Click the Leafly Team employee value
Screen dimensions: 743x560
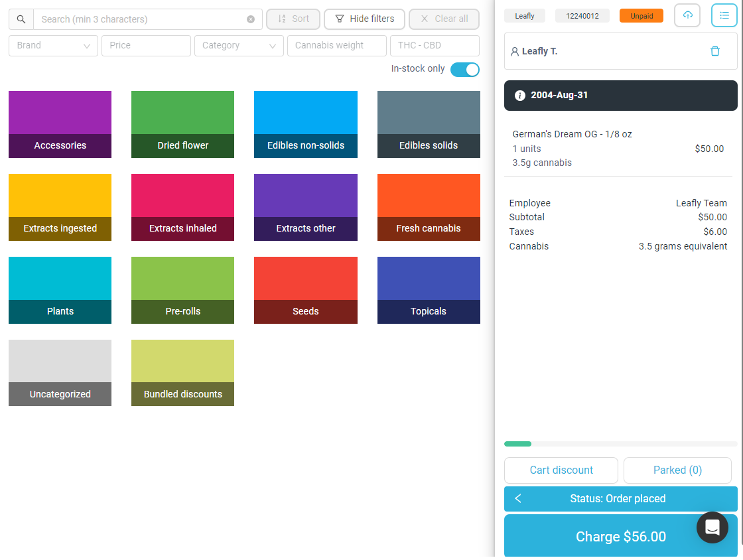click(x=701, y=203)
